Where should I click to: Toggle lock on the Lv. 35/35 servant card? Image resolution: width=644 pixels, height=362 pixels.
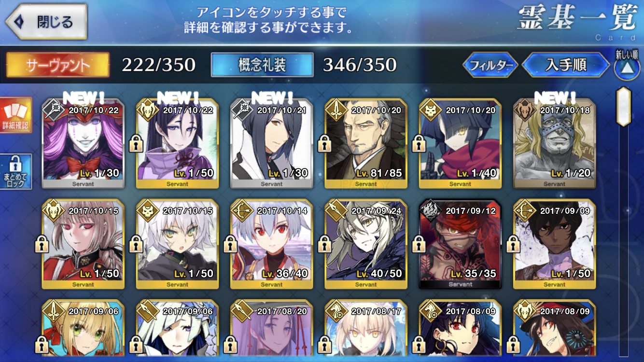419,243
